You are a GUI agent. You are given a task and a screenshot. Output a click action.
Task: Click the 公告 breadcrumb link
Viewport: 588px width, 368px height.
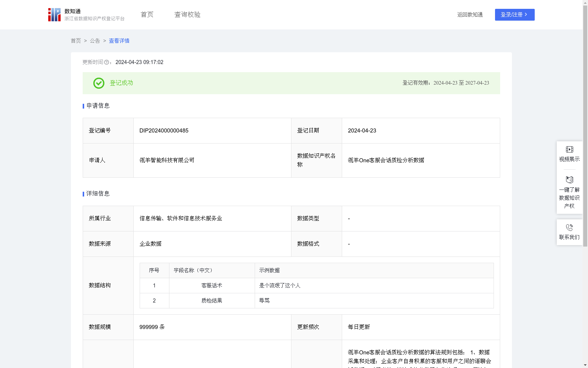coord(95,41)
